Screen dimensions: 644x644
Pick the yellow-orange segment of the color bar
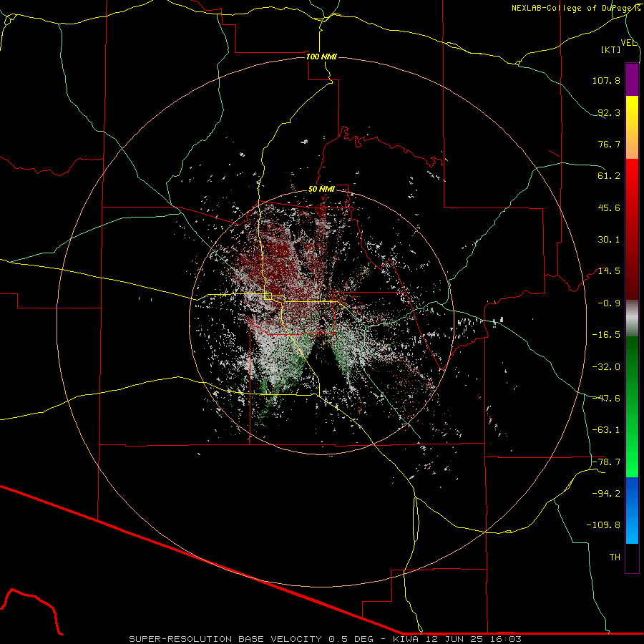coord(632,127)
